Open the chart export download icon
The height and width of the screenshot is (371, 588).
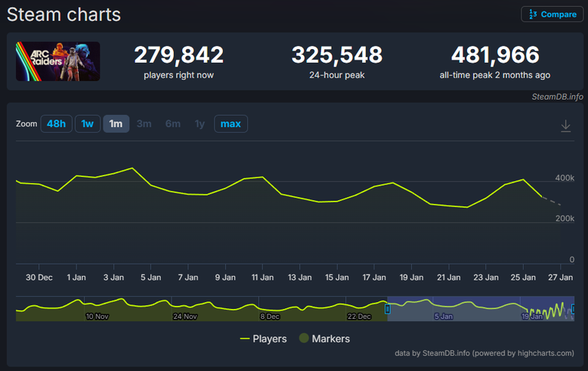click(566, 126)
